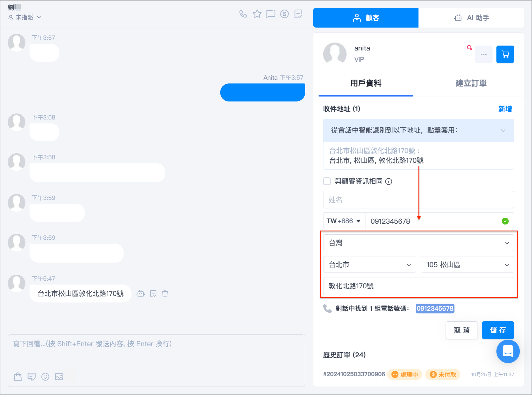Apply recognized address 台北市, 松山區, 敦化北路170號
Image resolution: width=532 pixels, height=395 pixels.
coord(376,160)
